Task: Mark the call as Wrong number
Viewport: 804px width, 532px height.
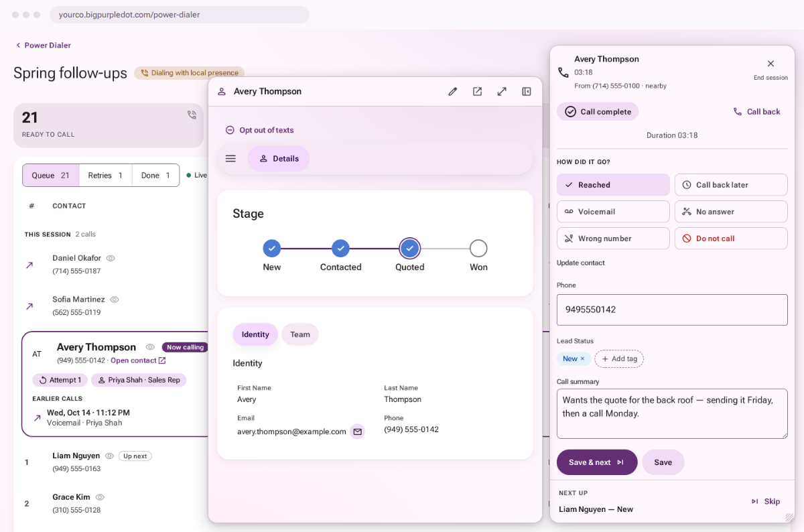Action: pyautogui.click(x=613, y=239)
